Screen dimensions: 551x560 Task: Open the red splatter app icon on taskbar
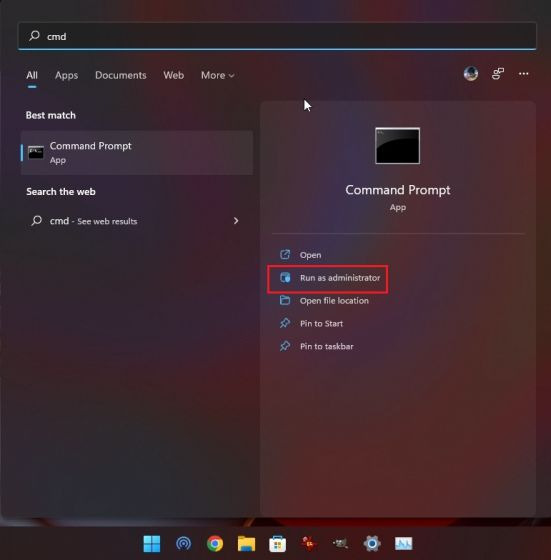coord(309,544)
